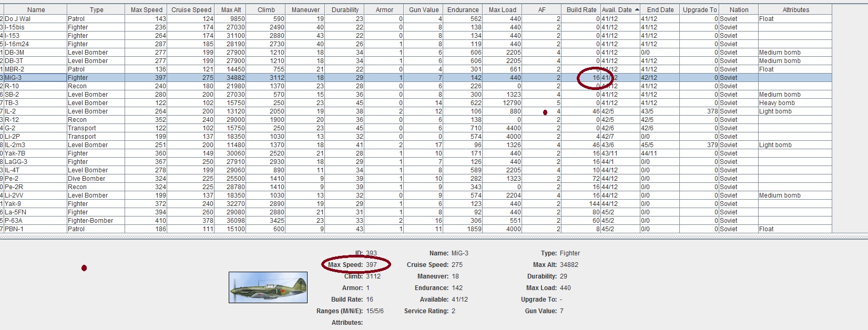Select the La-5FN row
This screenshot has height=330, width=868.
coord(416,212)
